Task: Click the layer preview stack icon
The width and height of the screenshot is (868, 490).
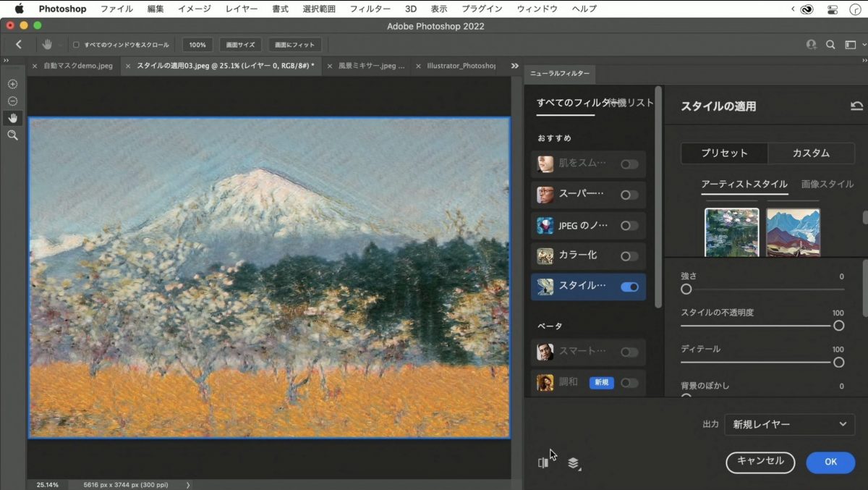Action: pyautogui.click(x=574, y=463)
